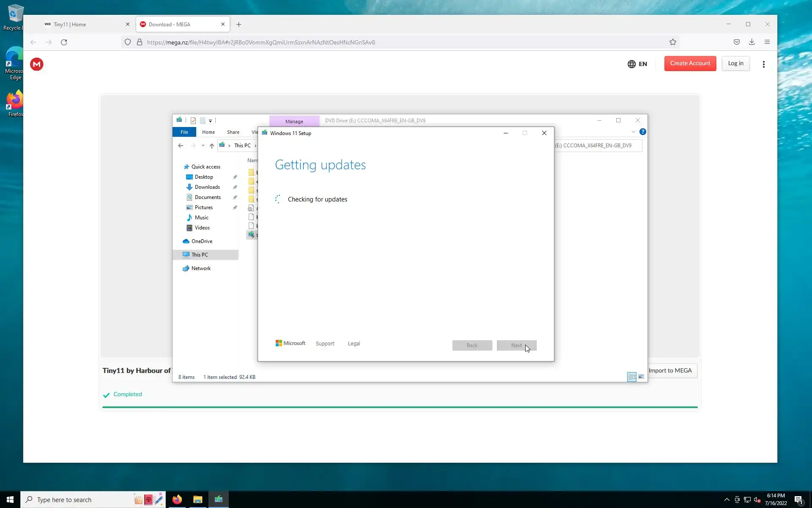Open Quick Access Toolbar customize dropdown
Image resolution: width=812 pixels, height=508 pixels.
210,121
